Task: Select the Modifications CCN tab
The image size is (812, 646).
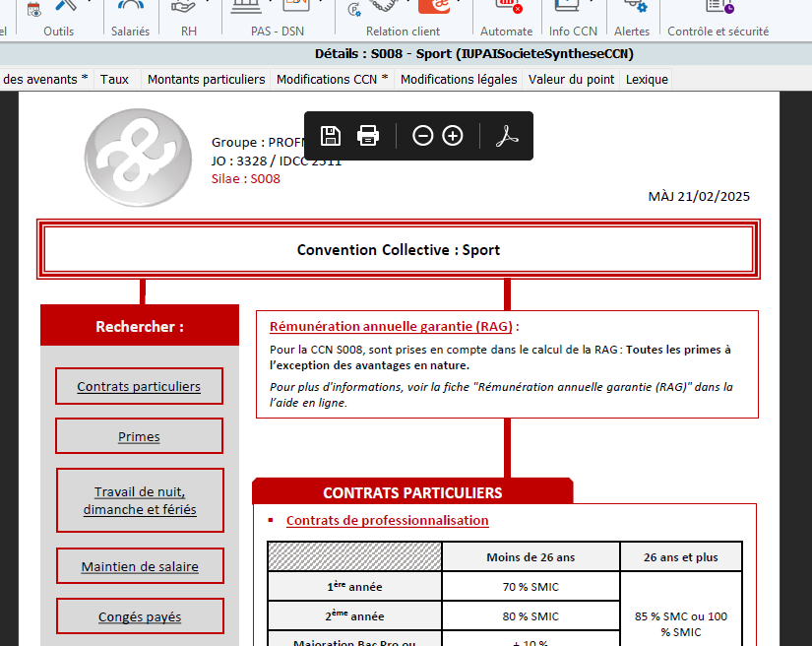Action: click(333, 79)
